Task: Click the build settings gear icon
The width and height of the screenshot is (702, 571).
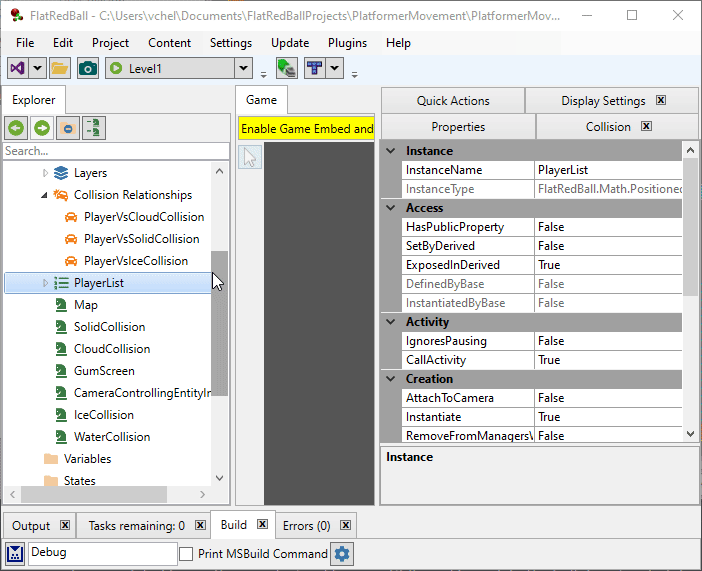Action: [342, 554]
